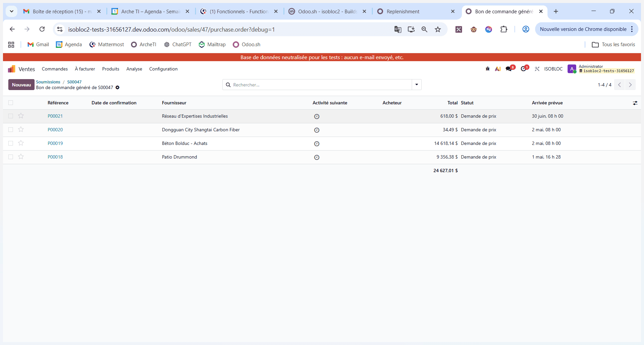Image resolution: width=644 pixels, height=345 pixels.
Task: Go to next page of records
Action: click(x=630, y=85)
